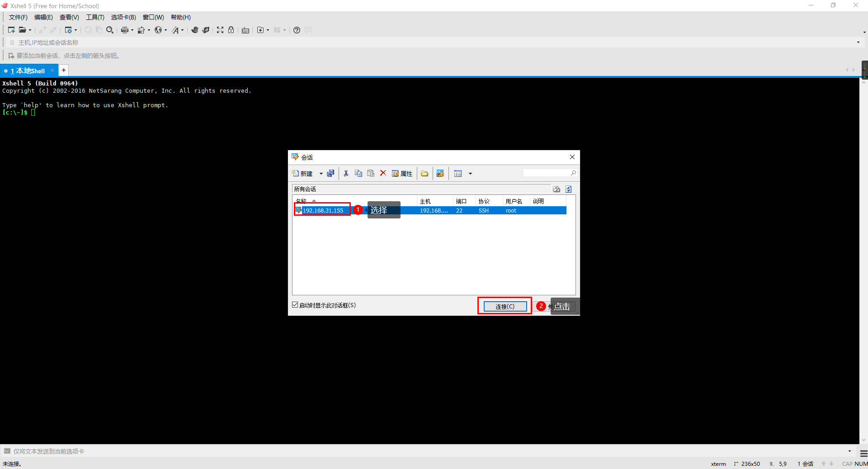
Task: Close the 本地Shell tab with its ×
Action: [x=52, y=71]
